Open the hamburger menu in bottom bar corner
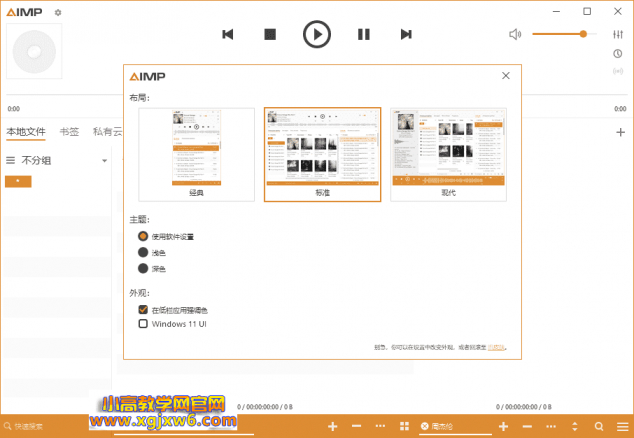This screenshot has width=634, height=438. click(623, 426)
